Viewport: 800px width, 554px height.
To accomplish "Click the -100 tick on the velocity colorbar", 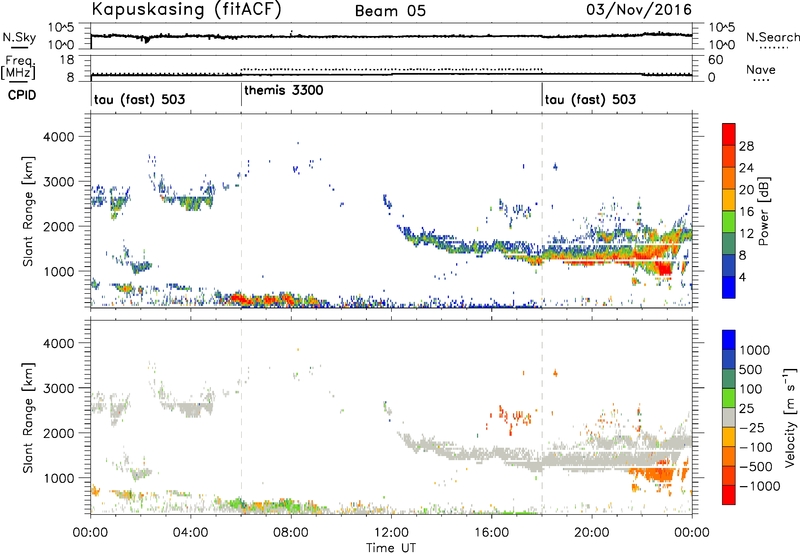I will click(x=756, y=447).
